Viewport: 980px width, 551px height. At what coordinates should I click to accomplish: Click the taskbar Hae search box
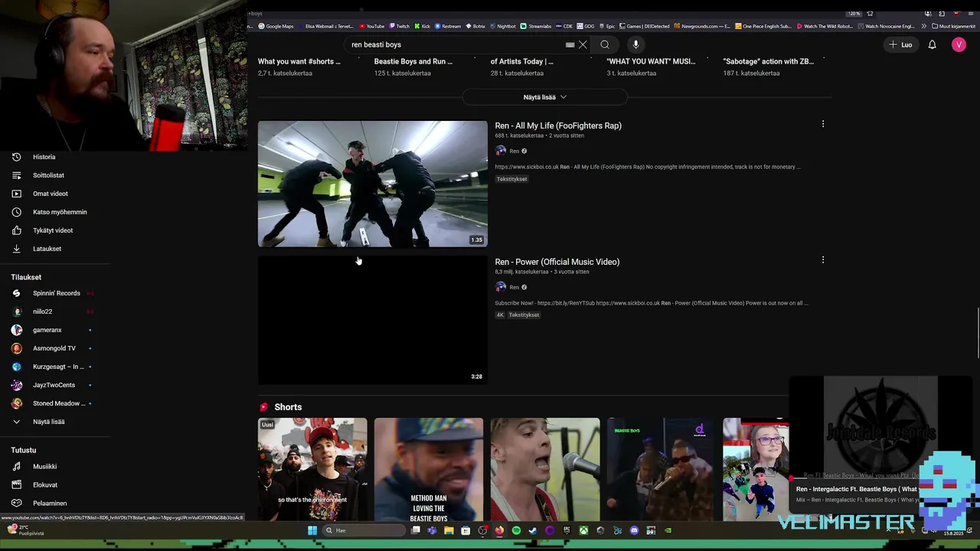point(364,530)
